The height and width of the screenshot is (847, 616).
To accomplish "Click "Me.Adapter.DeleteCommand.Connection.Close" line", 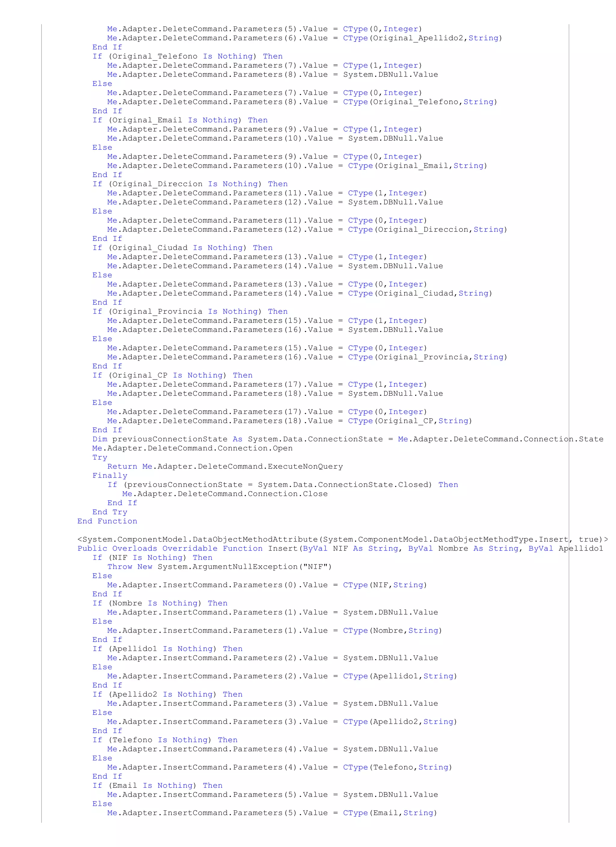I will point(225,494).
